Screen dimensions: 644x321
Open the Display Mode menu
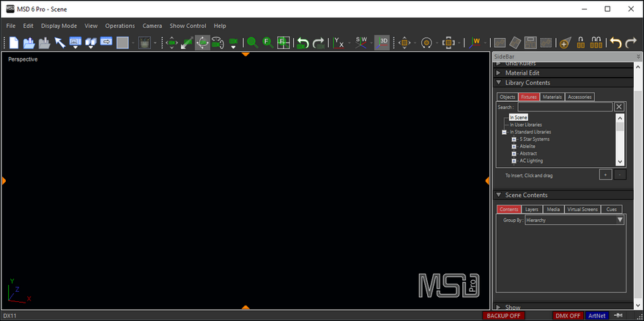(x=59, y=26)
